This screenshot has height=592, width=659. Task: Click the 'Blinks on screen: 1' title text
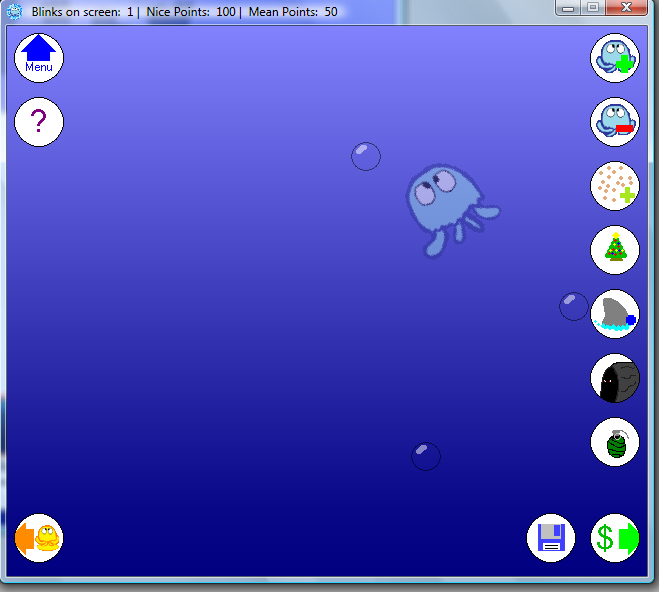click(82, 12)
